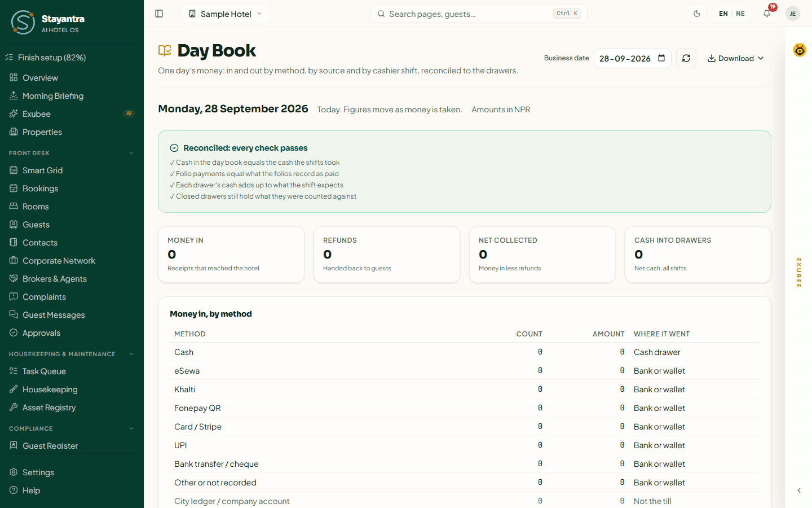Switch to dark mode with moon icon

click(697, 14)
